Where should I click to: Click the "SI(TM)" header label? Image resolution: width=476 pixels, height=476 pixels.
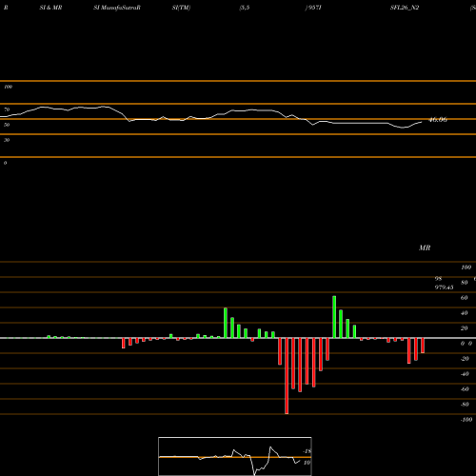pos(181,8)
